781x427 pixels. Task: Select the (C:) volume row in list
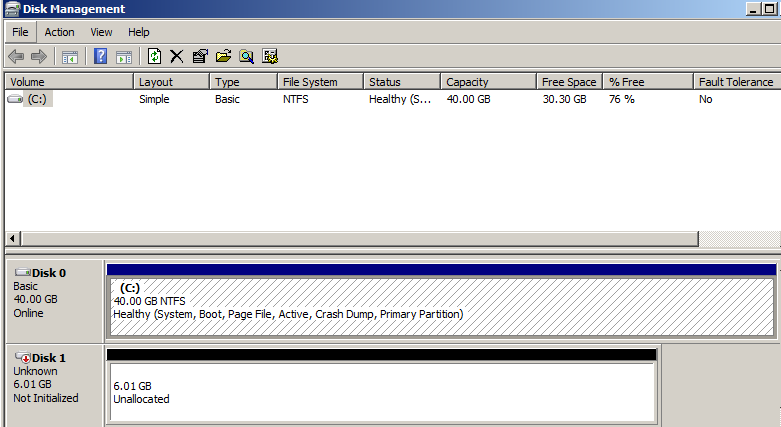point(37,100)
